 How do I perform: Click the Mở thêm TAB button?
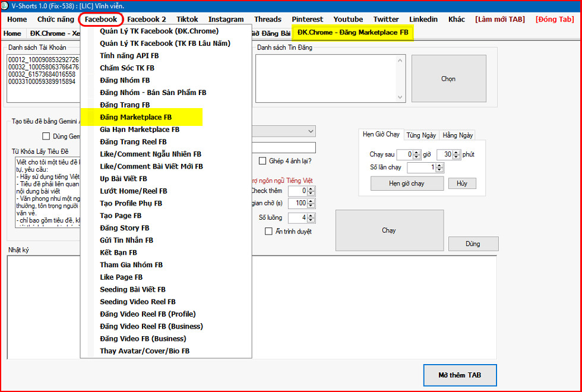[460, 375]
